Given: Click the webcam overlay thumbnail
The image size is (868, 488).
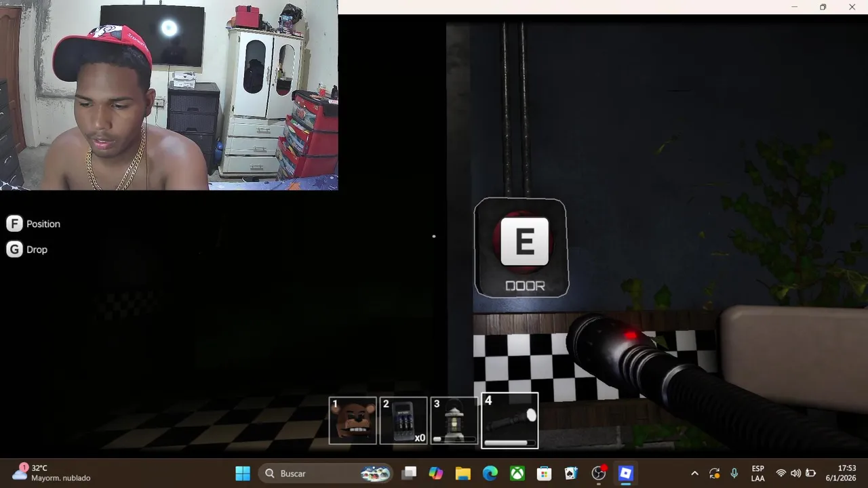Looking at the screenshot, I should [x=169, y=95].
